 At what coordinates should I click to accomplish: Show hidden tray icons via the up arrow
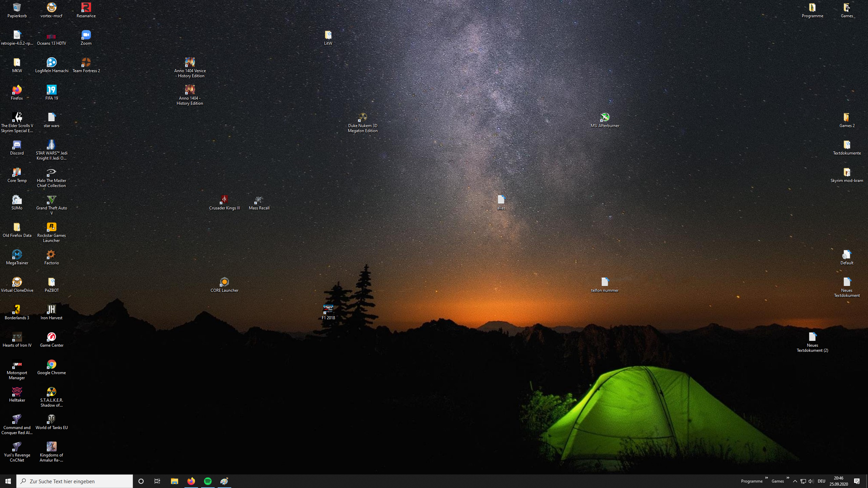(x=795, y=481)
